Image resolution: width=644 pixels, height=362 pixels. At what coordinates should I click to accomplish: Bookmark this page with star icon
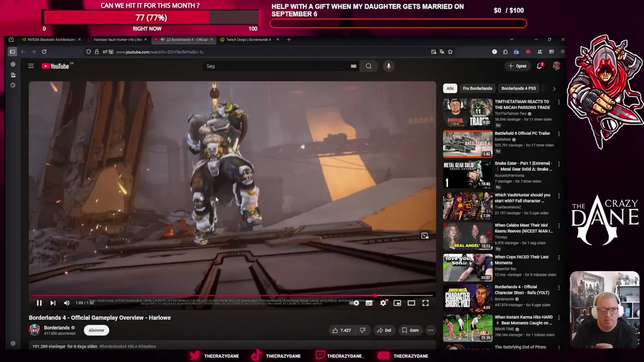(x=450, y=52)
